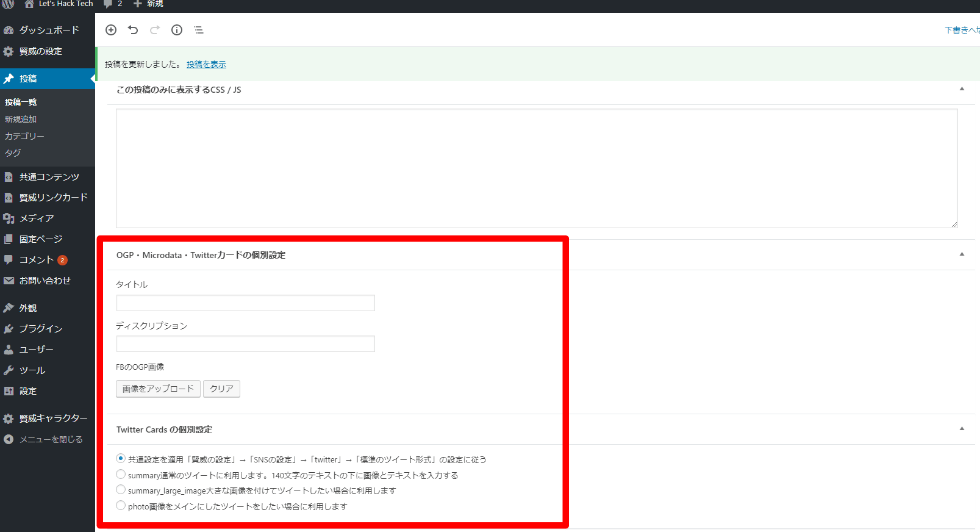
Task: Click the 賢威の設定 gear icon
Action: pos(9,51)
